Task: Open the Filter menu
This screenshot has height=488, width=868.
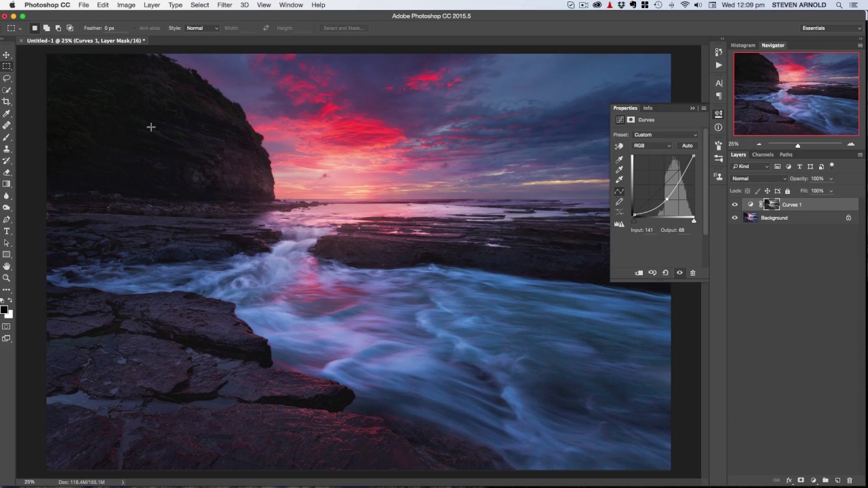Action: pos(224,5)
